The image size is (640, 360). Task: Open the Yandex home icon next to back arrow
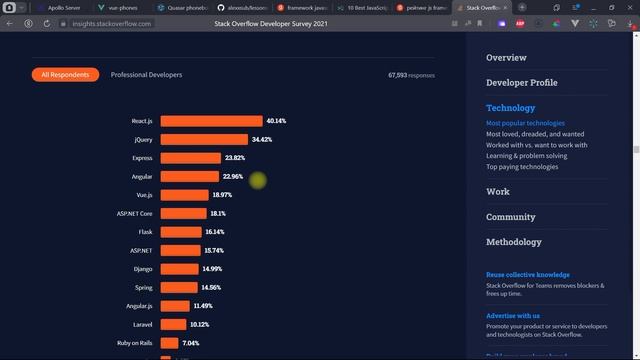pyautogui.click(x=28, y=24)
